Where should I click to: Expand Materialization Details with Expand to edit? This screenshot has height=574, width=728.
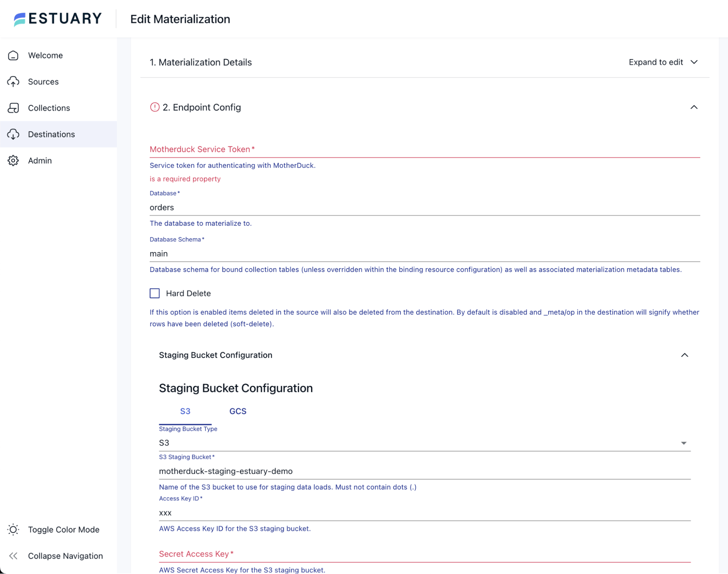(x=656, y=62)
